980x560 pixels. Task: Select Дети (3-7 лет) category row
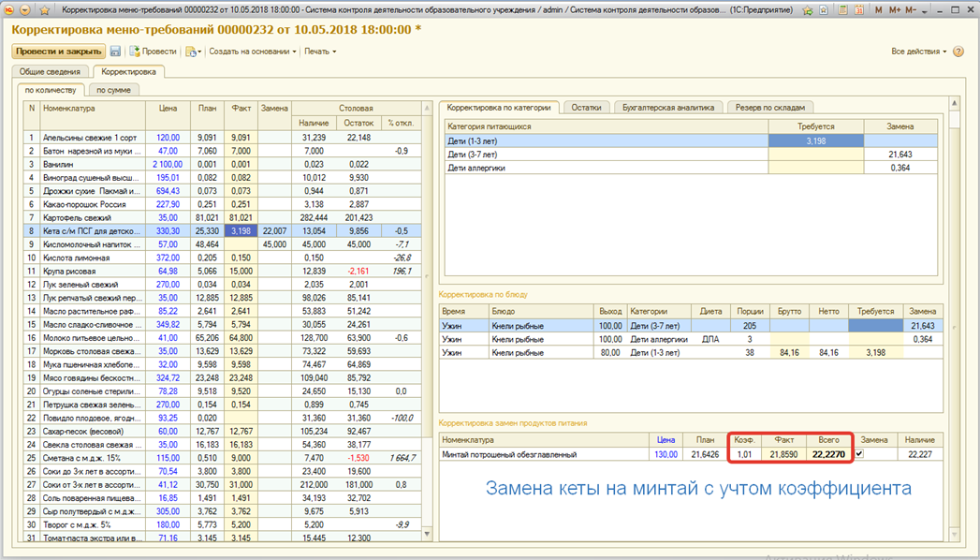pos(691,155)
